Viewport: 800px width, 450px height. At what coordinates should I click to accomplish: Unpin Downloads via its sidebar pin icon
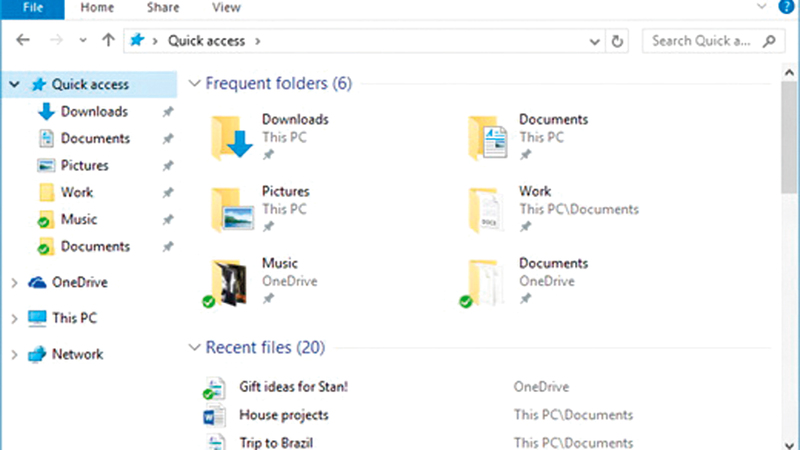168,112
